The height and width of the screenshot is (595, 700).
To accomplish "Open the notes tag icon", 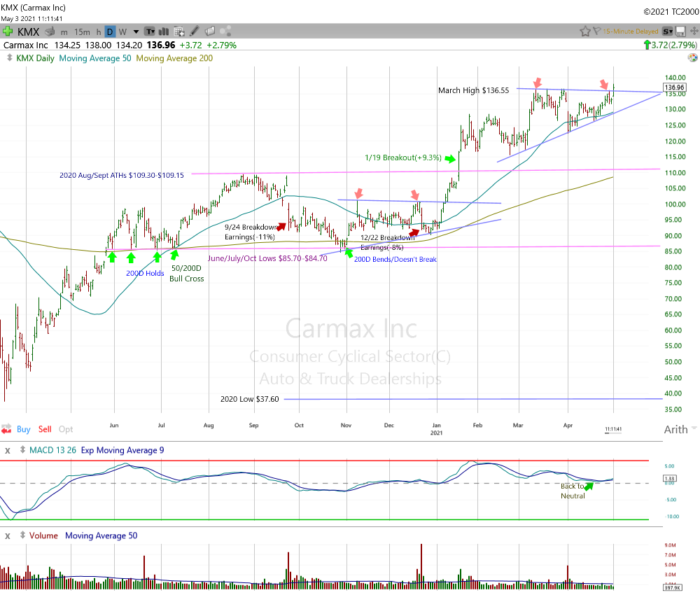I will click(x=210, y=31).
